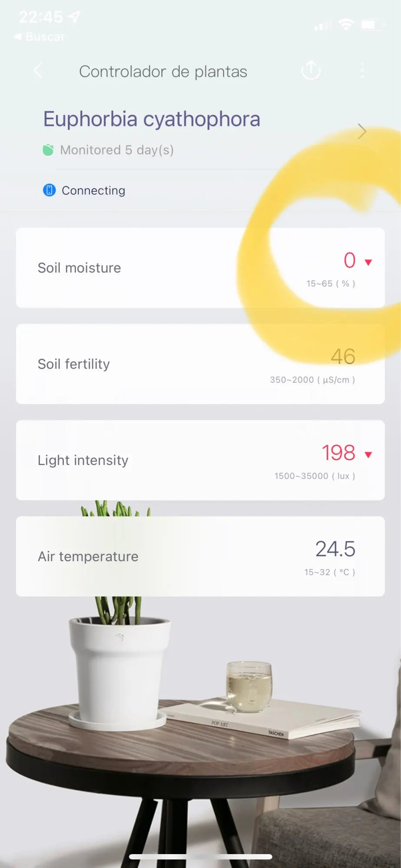
Task: Tap the Monitored 5 day(s) text
Action: pyautogui.click(x=117, y=150)
